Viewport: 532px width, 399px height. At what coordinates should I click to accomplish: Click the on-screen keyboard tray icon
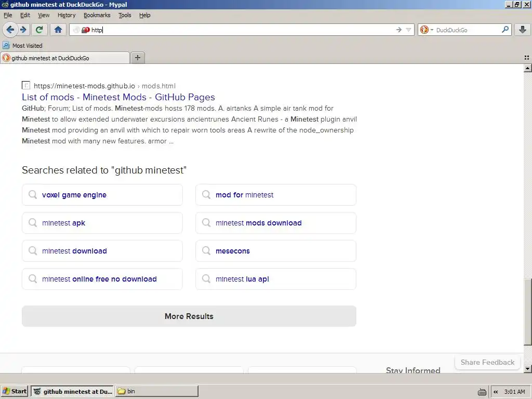[482, 392]
